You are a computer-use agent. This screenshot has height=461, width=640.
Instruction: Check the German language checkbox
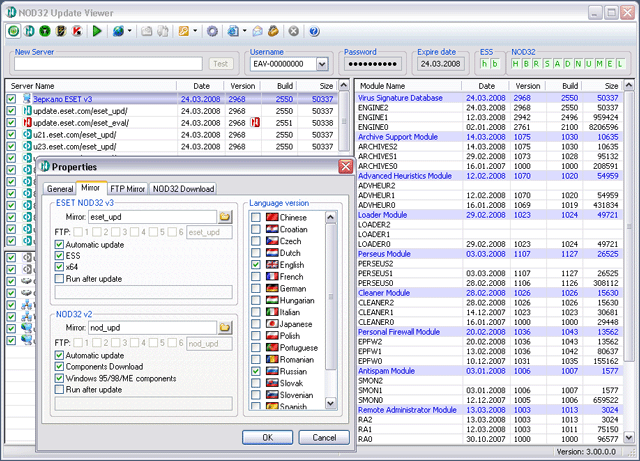point(256,288)
